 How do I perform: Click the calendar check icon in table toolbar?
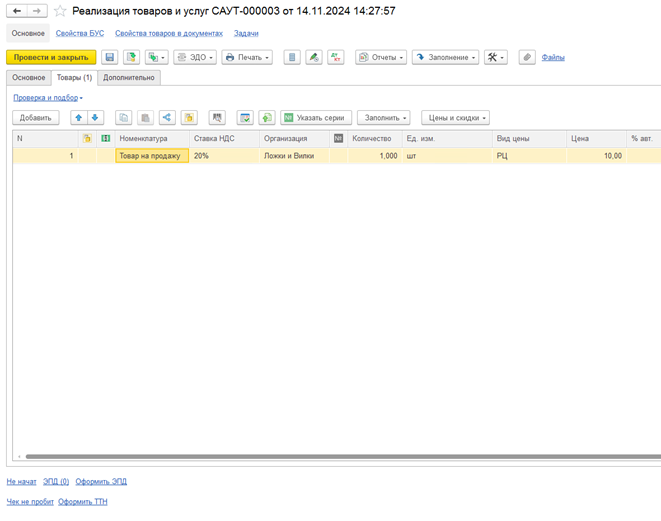245,118
